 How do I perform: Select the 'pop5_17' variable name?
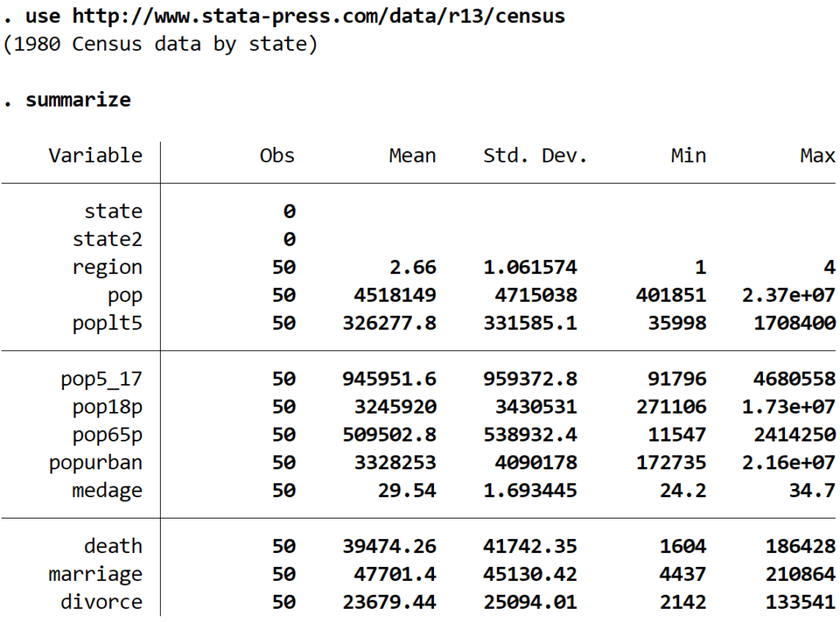(x=102, y=379)
